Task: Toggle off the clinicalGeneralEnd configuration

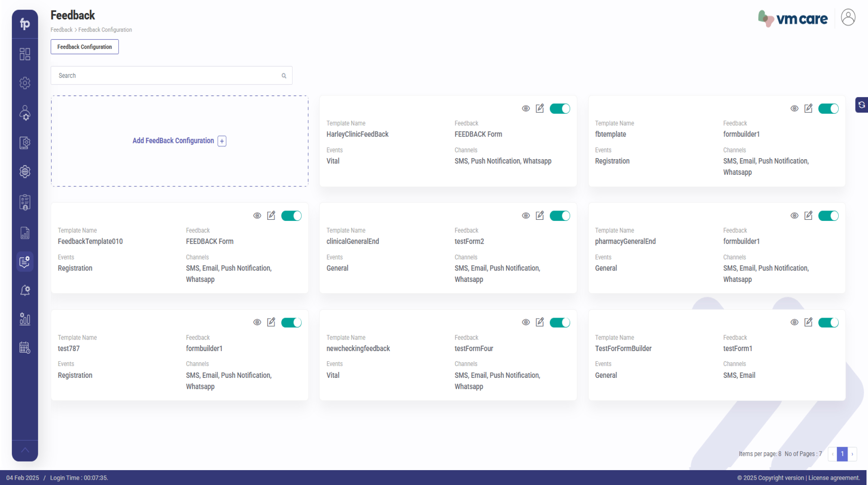Action: (x=559, y=216)
